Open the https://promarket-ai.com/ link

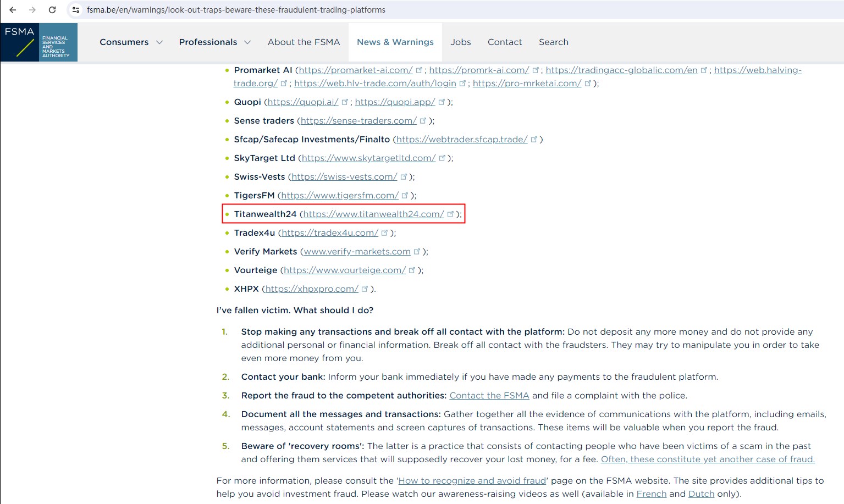coord(356,70)
